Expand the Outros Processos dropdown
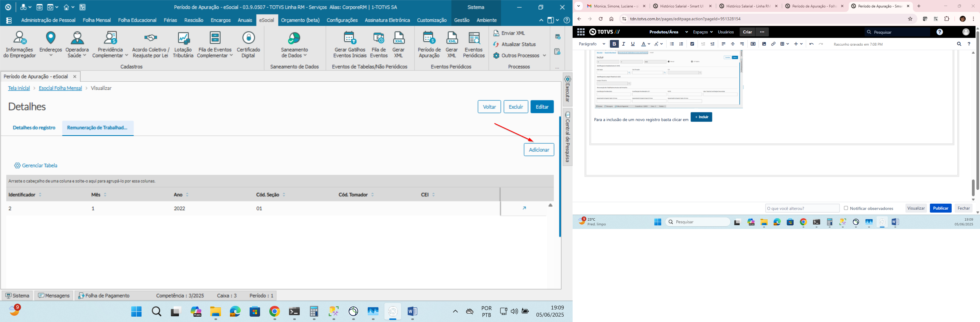This screenshot has width=980, height=322. pos(520,55)
